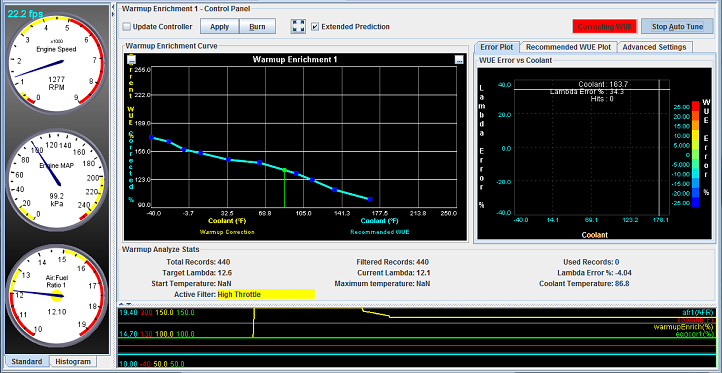Open the Recommended WUE Plot tab
The height and width of the screenshot is (373, 722).
[x=568, y=47]
